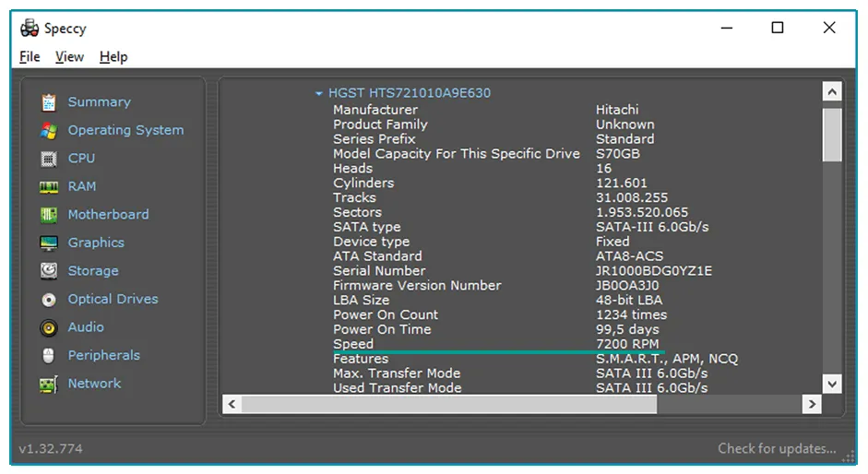Click the Used Transfer Mode label
868x474 pixels.
tap(398, 387)
